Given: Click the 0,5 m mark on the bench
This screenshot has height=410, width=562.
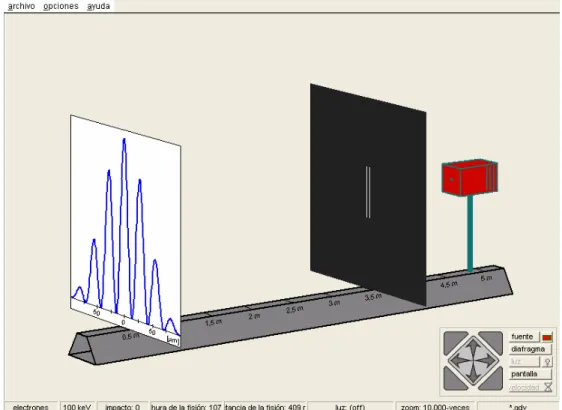Looking at the screenshot, I should (130, 336).
